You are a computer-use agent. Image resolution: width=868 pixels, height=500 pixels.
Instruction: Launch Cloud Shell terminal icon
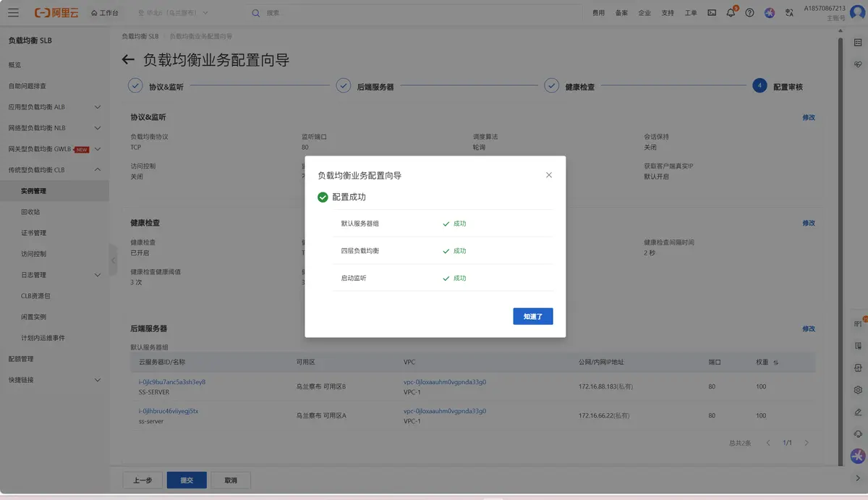coord(712,13)
